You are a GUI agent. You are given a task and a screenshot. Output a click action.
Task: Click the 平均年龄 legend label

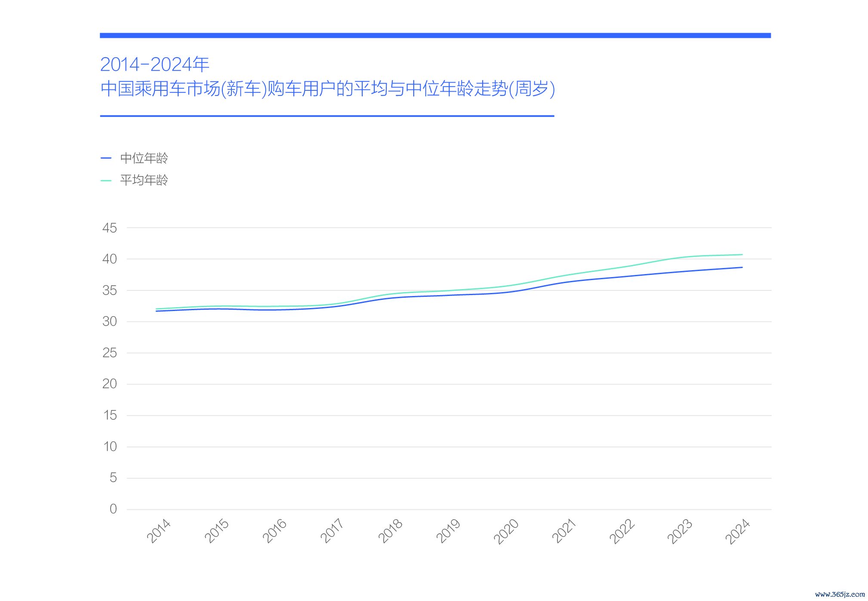click(144, 180)
